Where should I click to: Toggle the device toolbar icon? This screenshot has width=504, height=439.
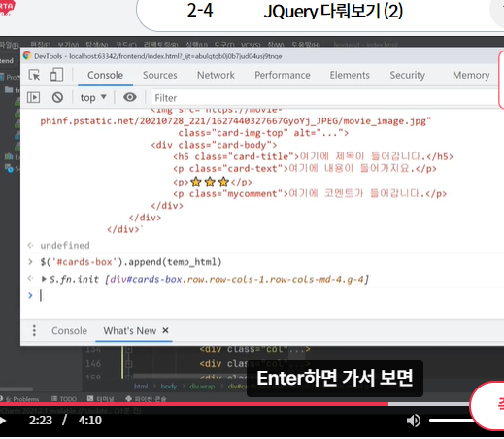coord(56,75)
